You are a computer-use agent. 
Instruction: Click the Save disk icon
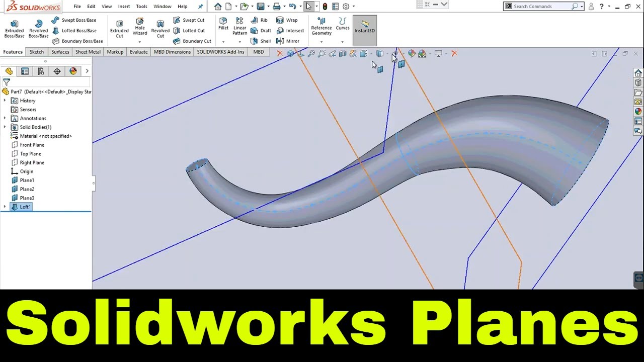coord(260,7)
